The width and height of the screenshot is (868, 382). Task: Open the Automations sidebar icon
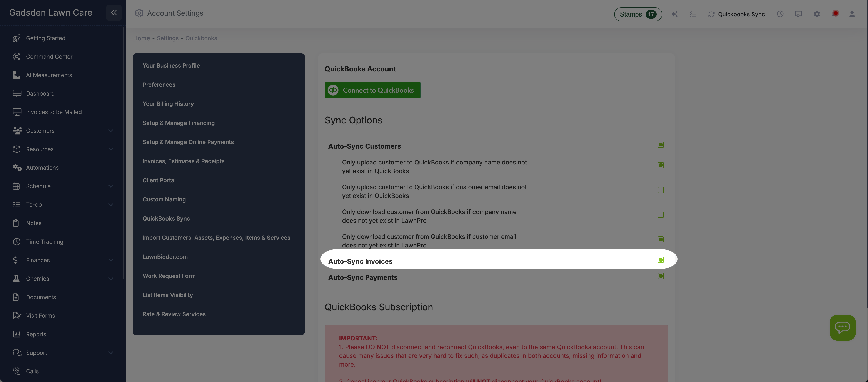(x=17, y=167)
